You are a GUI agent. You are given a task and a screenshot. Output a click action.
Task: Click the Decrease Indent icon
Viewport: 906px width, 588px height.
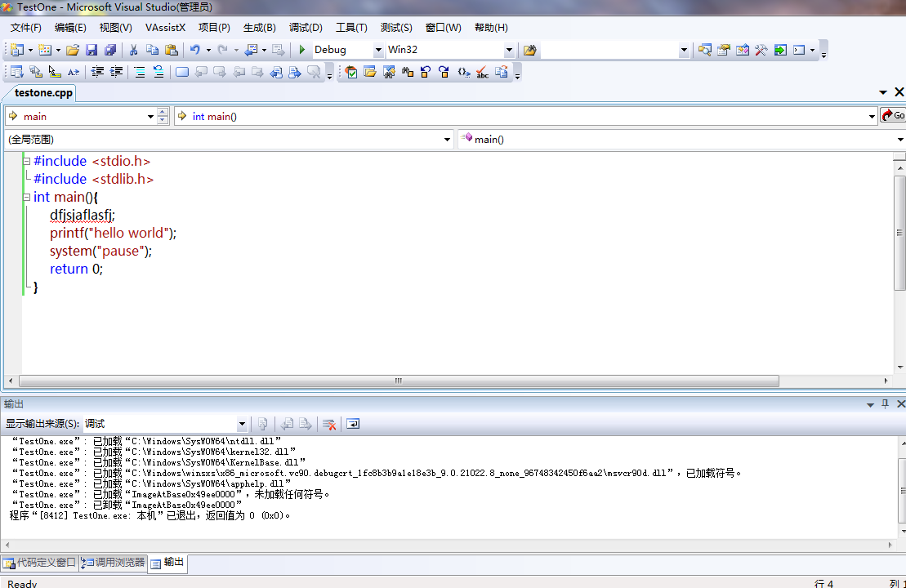(x=98, y=72)
